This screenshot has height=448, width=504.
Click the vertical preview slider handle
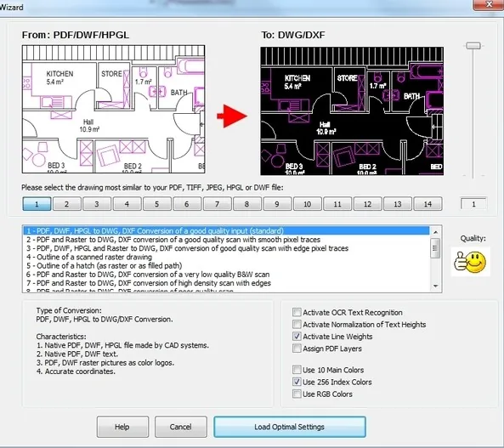pos(473,46)
